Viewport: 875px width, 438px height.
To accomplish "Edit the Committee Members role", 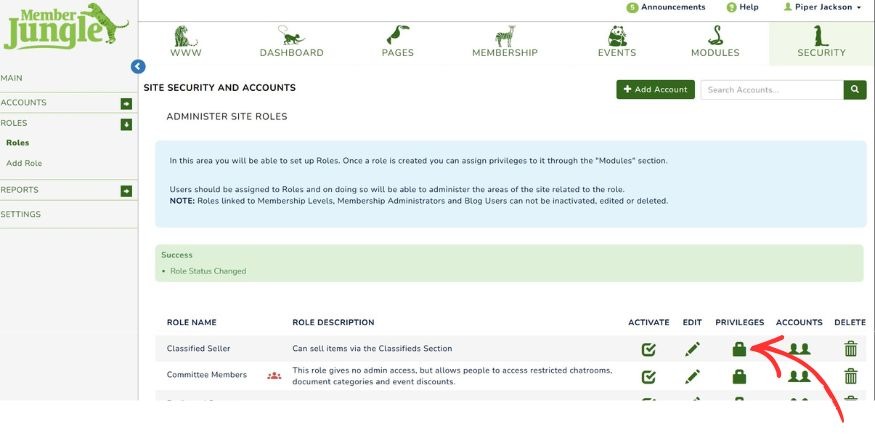I will point(692,376).
